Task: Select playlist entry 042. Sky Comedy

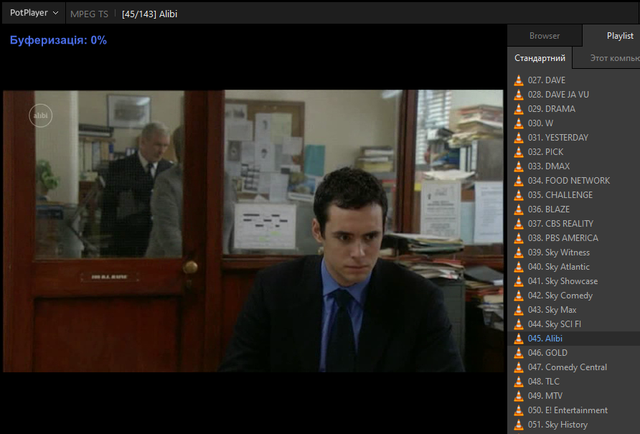Action: [x=574, y=295]
